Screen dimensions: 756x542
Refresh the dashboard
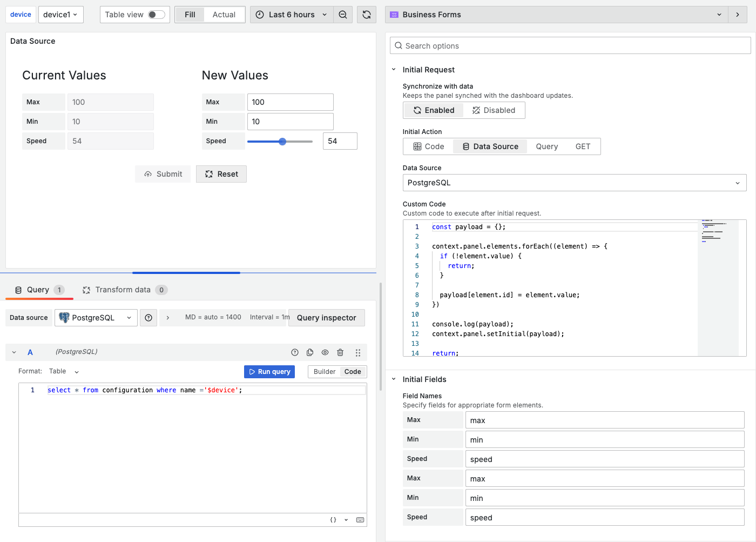[x=367, y=15]
